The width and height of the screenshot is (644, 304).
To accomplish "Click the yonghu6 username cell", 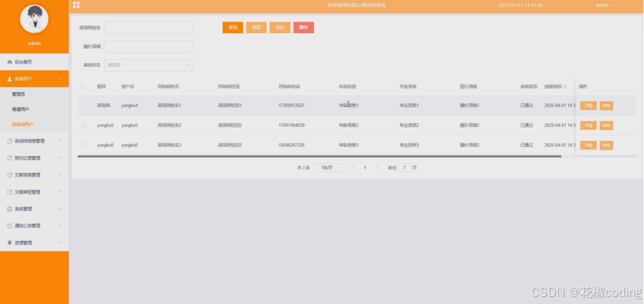I will [129, 145].
